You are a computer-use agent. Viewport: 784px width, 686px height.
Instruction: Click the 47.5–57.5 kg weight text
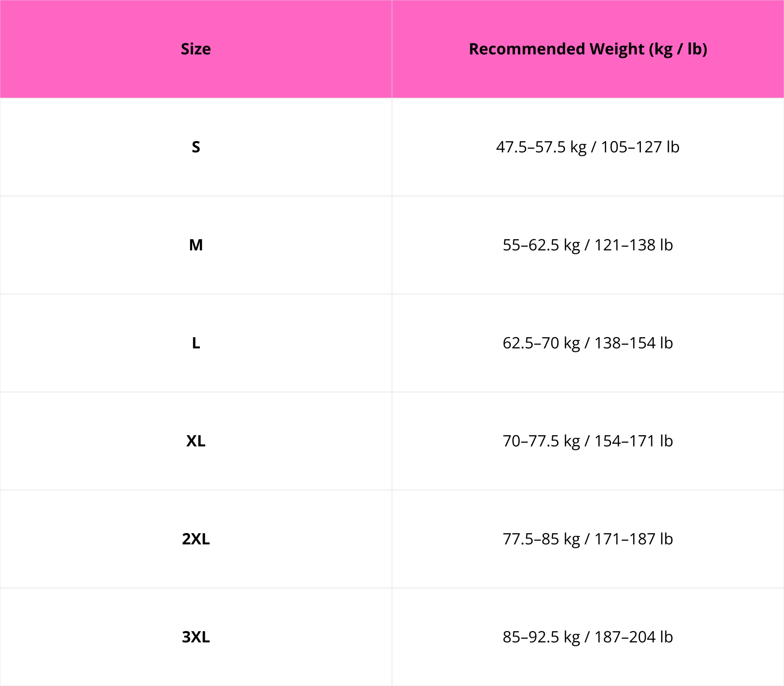pyautogui.click(x=541, y=147)
